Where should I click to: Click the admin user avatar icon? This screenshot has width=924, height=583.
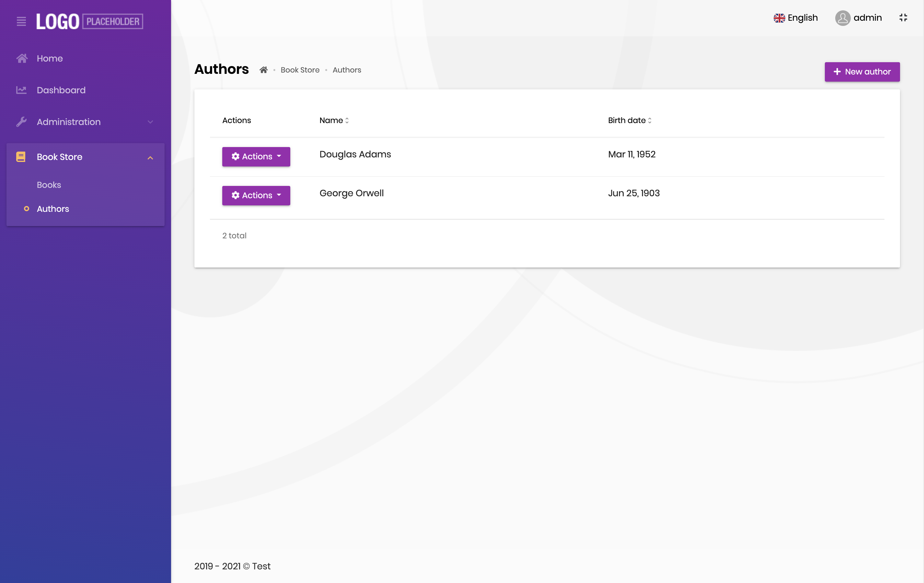(x=843, y=18)
